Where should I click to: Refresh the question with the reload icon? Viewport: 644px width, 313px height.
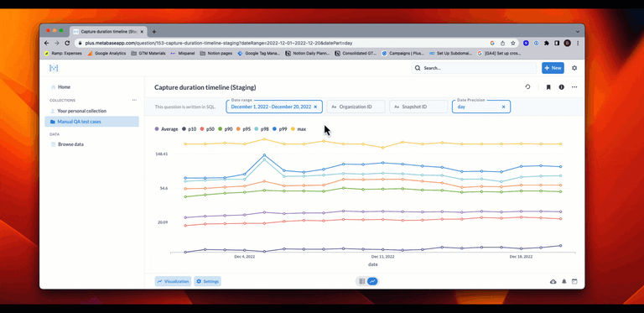tap(527, 87)
